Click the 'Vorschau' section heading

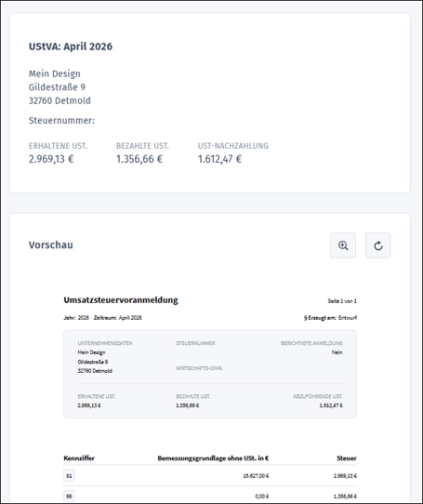point(51,245)
